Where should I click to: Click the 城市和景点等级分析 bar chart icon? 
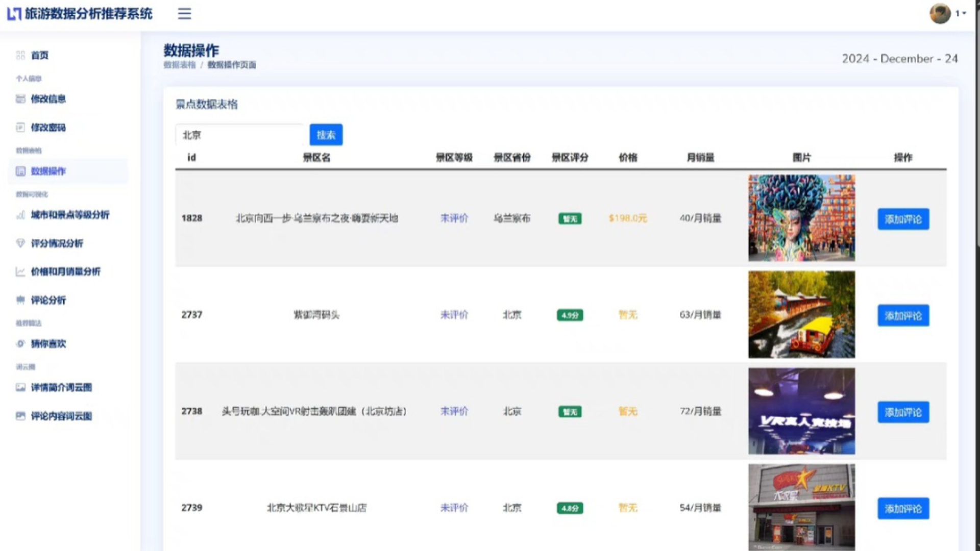coord(20,215)
